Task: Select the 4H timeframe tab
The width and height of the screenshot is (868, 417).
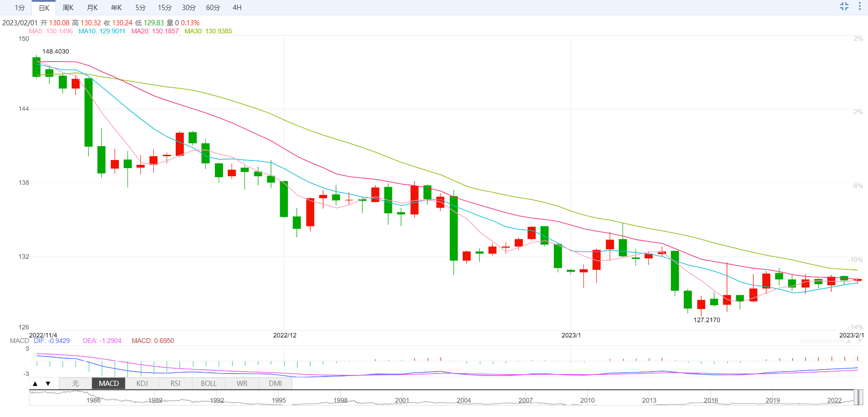Action: 237,8
